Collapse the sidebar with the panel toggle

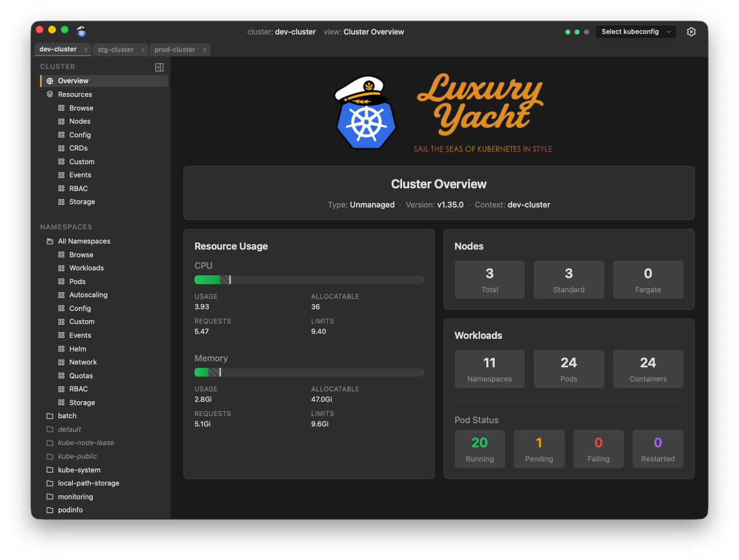[x=159, y=67]
